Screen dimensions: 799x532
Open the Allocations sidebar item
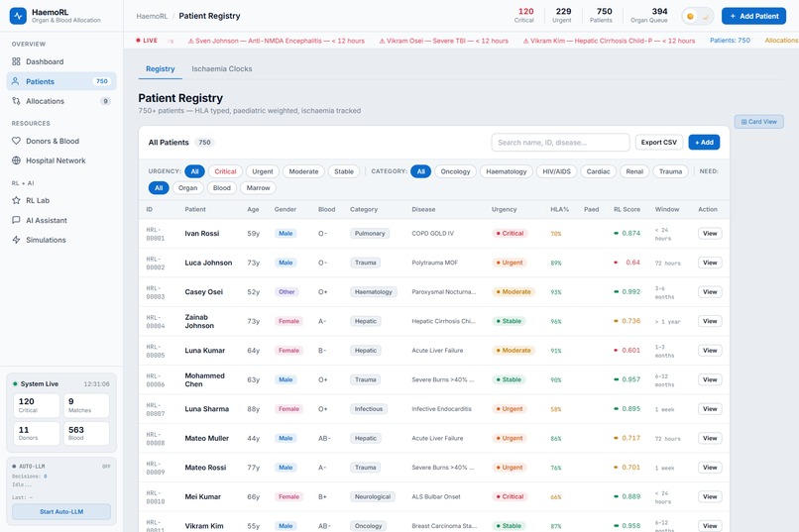61,101
